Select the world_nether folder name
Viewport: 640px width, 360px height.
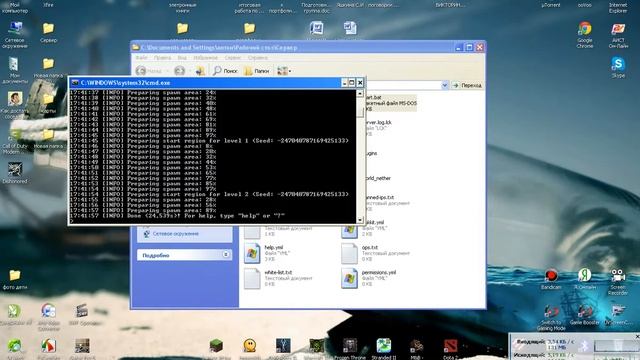(378, 178)
